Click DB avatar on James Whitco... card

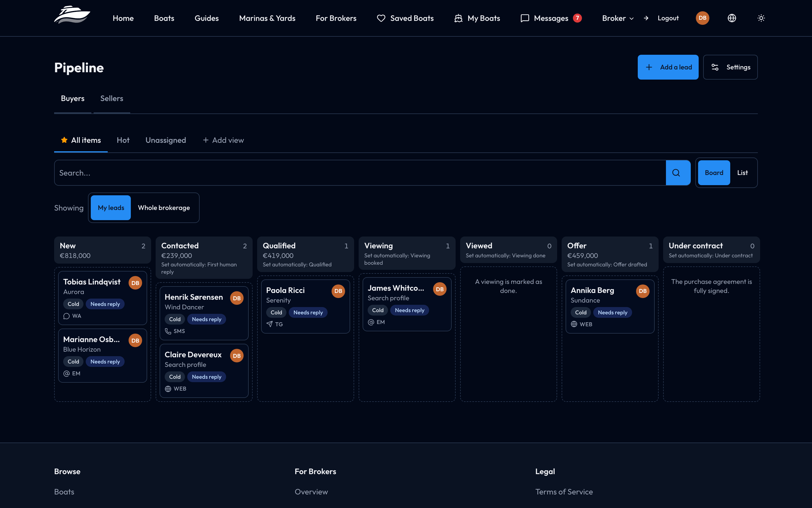pyautogui.click(x=440, y=289)
